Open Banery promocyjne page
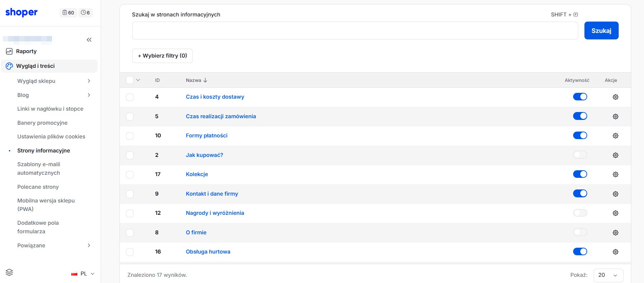Viewport: 644px width, 283px height. pyautogui.click(x=42, y=123)
